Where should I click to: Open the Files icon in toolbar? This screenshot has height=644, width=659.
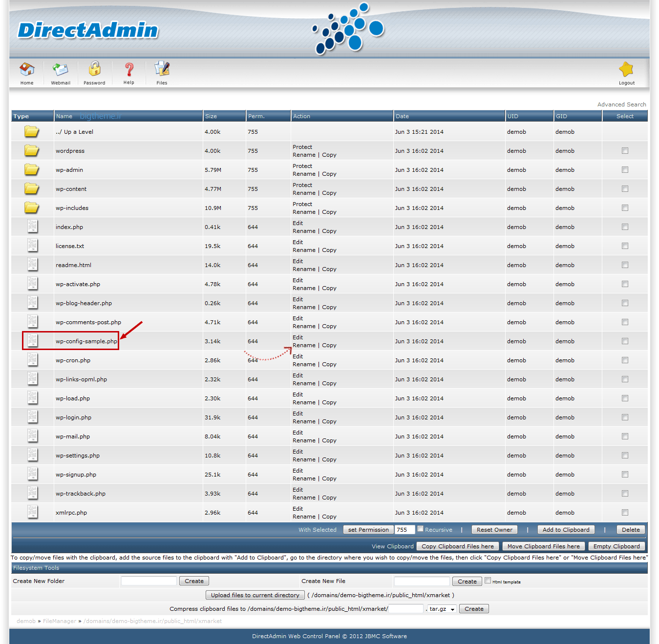pyautogui.click(x=162, y=69)
